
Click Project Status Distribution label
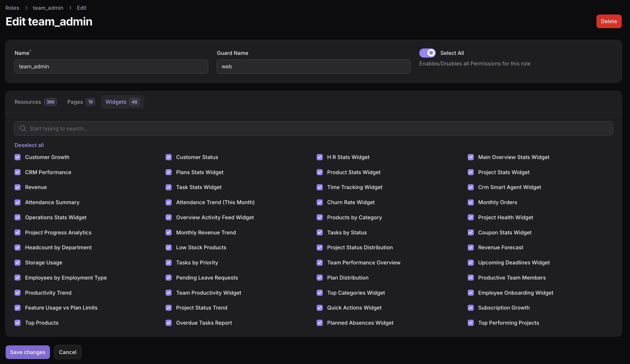(360, 247)
